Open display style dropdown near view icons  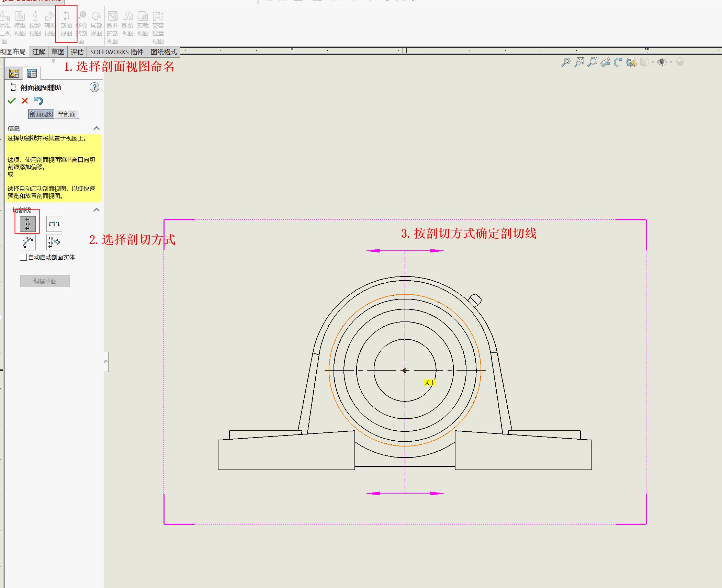coord(653,62)
